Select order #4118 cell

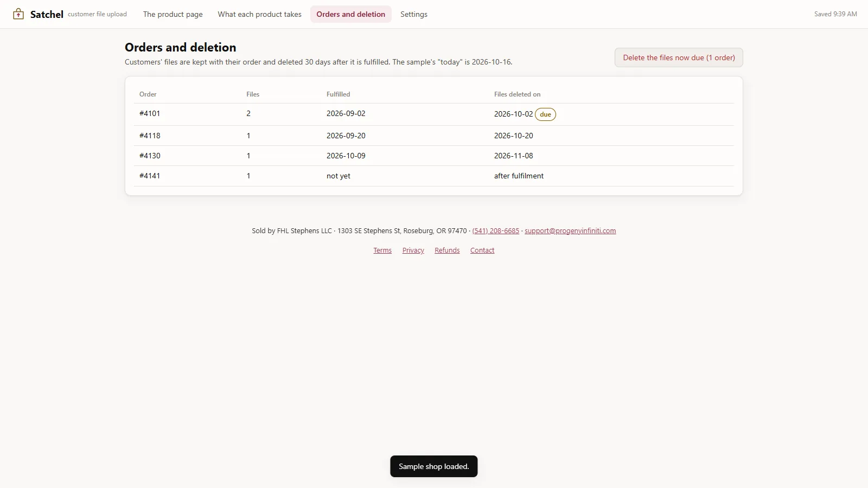[x=150, y=136]
